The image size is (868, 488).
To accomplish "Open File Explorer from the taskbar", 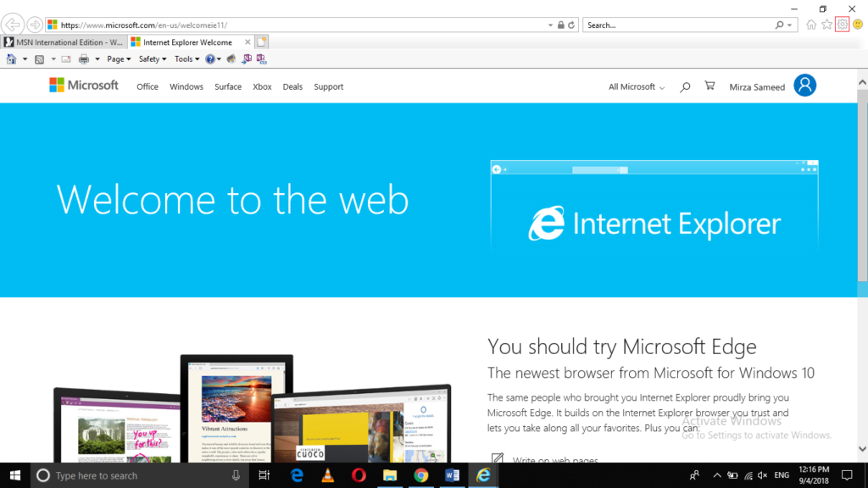I will click(x=390, y=475).
